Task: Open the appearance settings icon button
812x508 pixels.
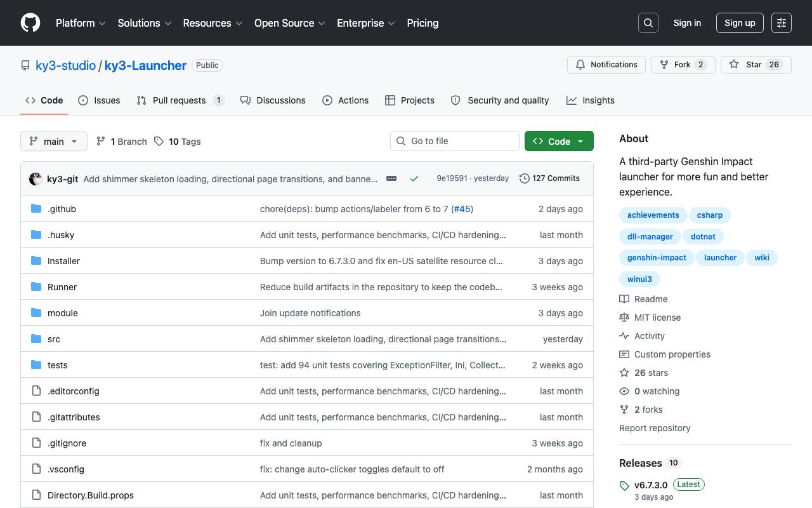Action: [782, 23]
